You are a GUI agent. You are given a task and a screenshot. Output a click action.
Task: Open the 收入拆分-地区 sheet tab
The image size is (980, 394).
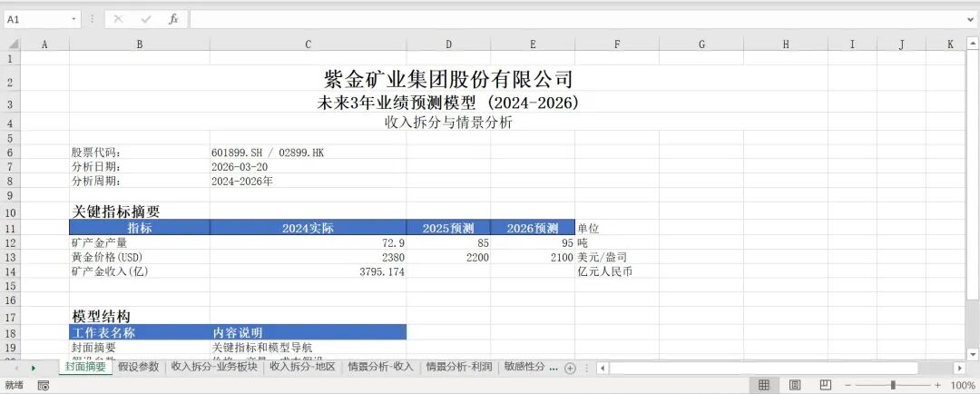(x=302, y=367)
